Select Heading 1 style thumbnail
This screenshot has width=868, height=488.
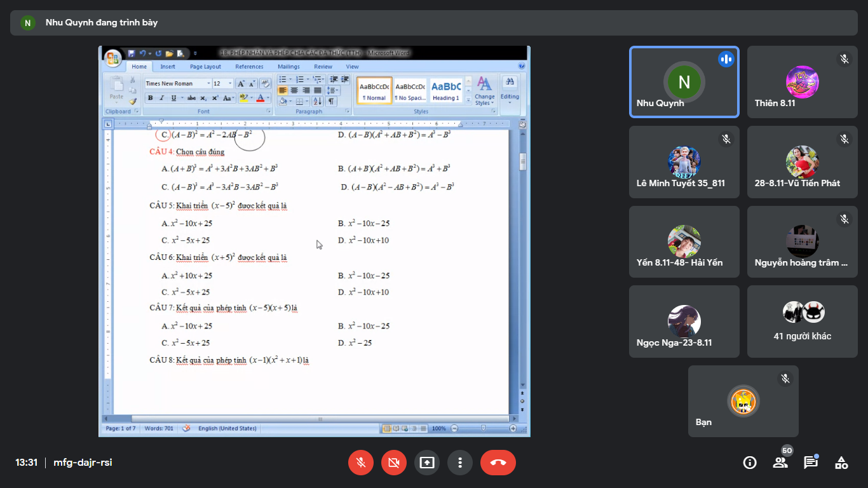445,90
